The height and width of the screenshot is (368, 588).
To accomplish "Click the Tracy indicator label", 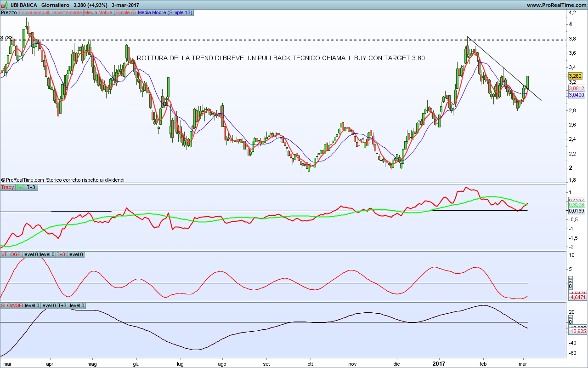I will [x=8, y=187].
